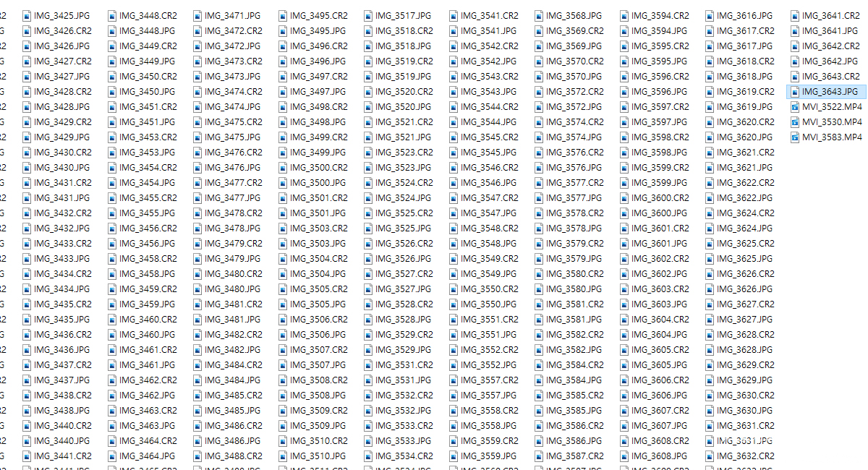Select file name IMG_3459.JPG
The height and width of the screenshot is (470, 868).
click(x=148, y=304)
